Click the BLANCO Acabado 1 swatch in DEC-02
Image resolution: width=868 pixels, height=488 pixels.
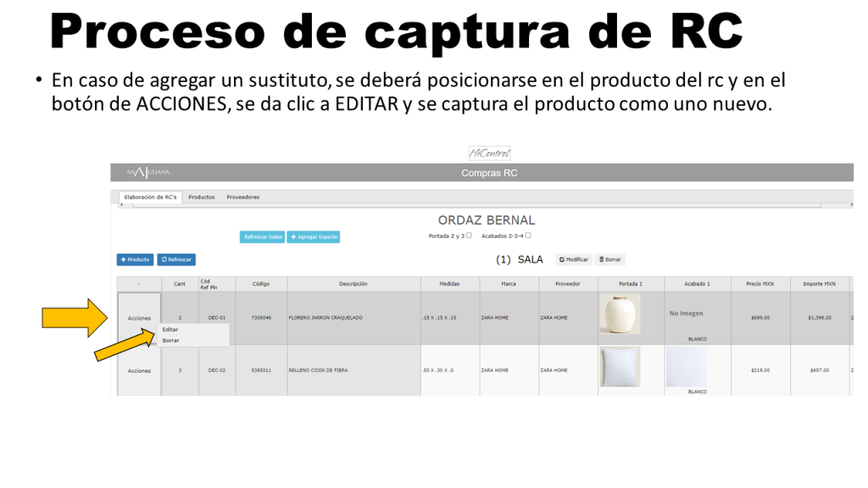[687, 367]
